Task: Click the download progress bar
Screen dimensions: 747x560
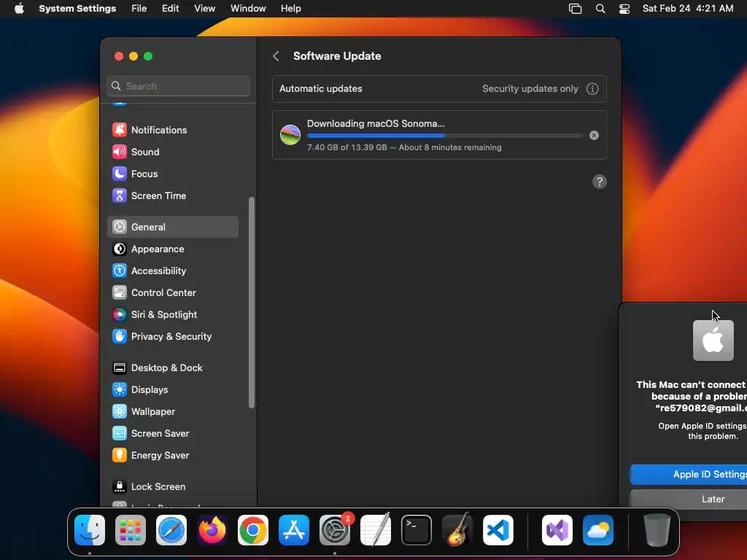Action: click(444, 136)
